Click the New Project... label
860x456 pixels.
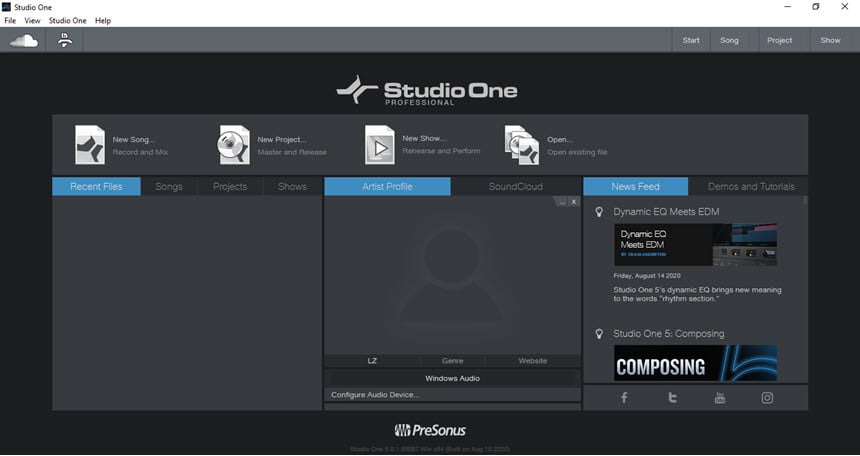pos(282,139)
